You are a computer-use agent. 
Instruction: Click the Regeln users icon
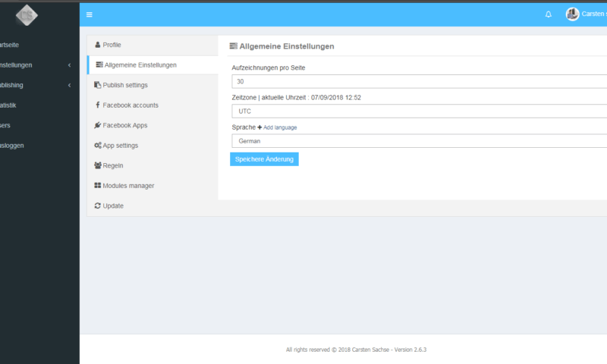point(98,165)
